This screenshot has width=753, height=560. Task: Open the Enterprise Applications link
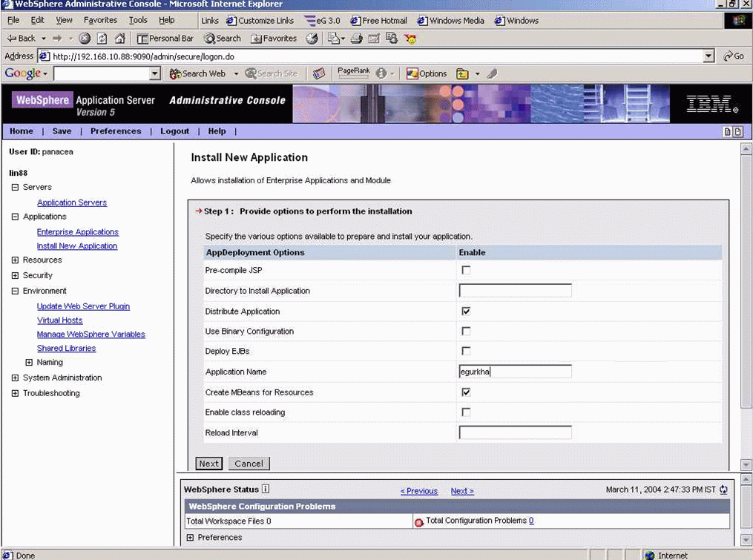(x=78, y=232)
